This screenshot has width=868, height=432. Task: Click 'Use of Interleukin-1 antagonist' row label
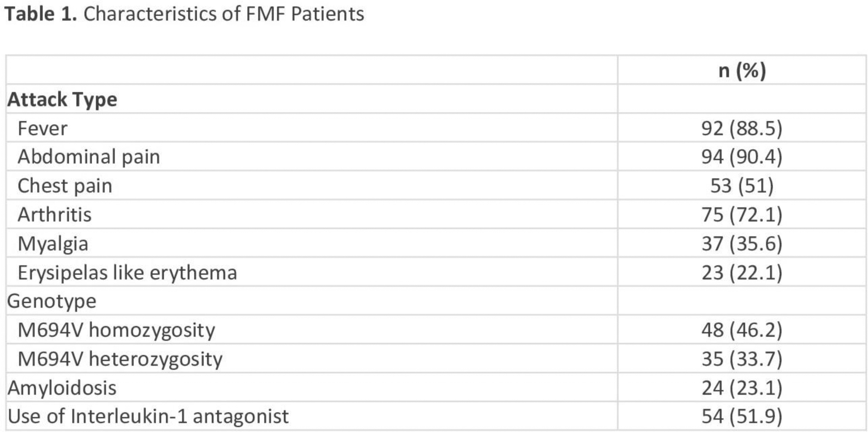coord(148,417)
